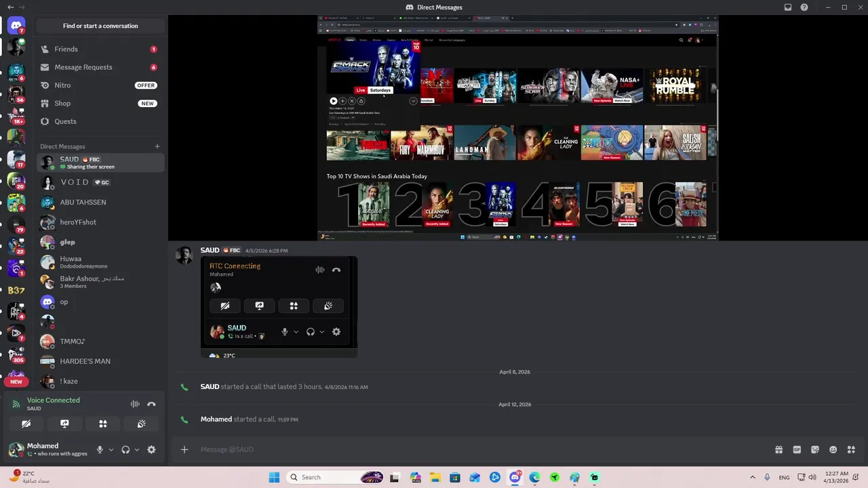Open Message Requests

click(100, 67)
